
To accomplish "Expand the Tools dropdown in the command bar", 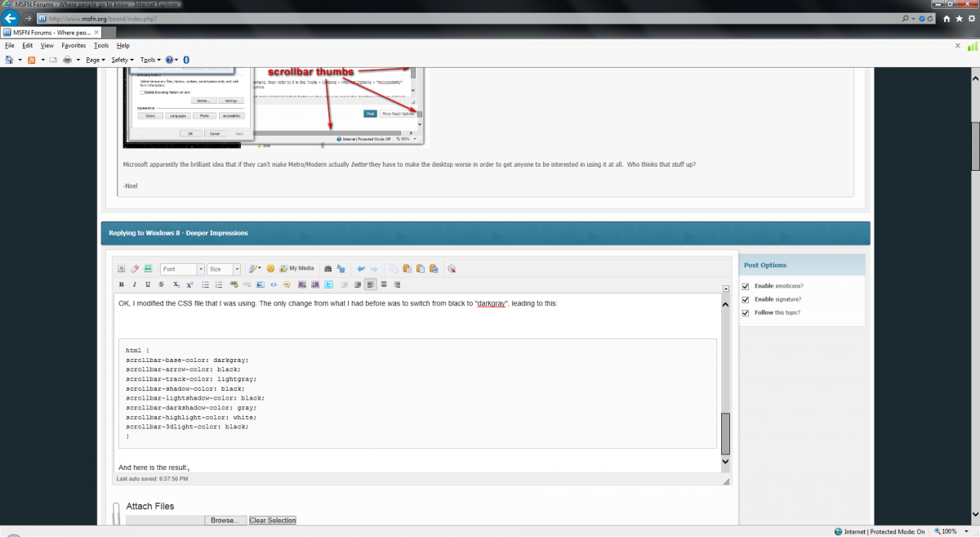I will [149, 60].
